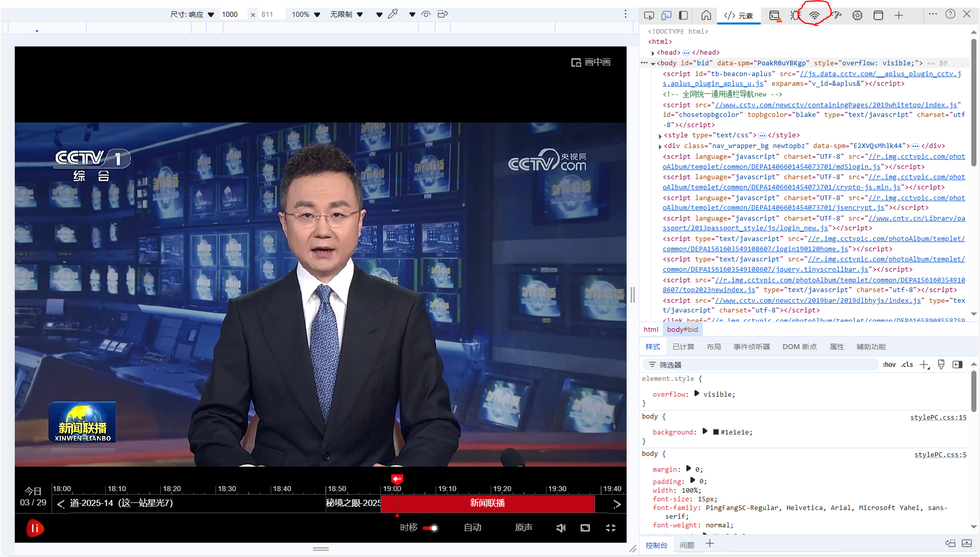Select the inspect element tool
This screenshot has height=557, width=980.
coord(649,15)
